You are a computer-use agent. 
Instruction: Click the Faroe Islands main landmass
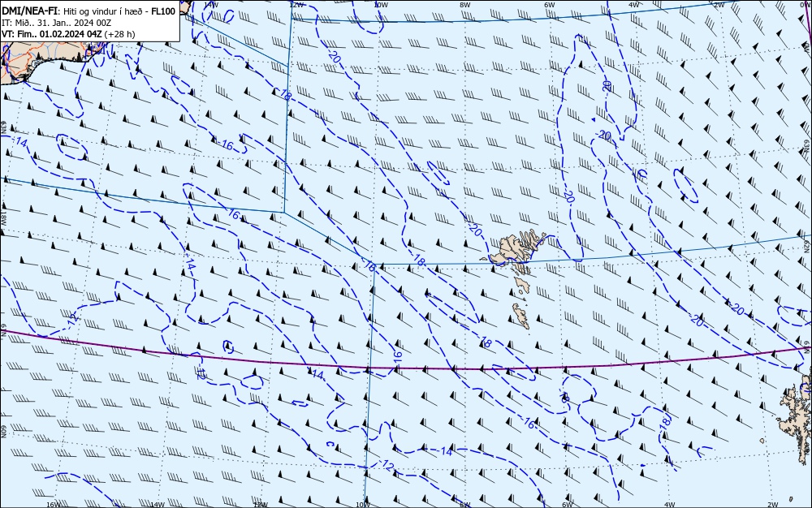[x=510, y=251]
